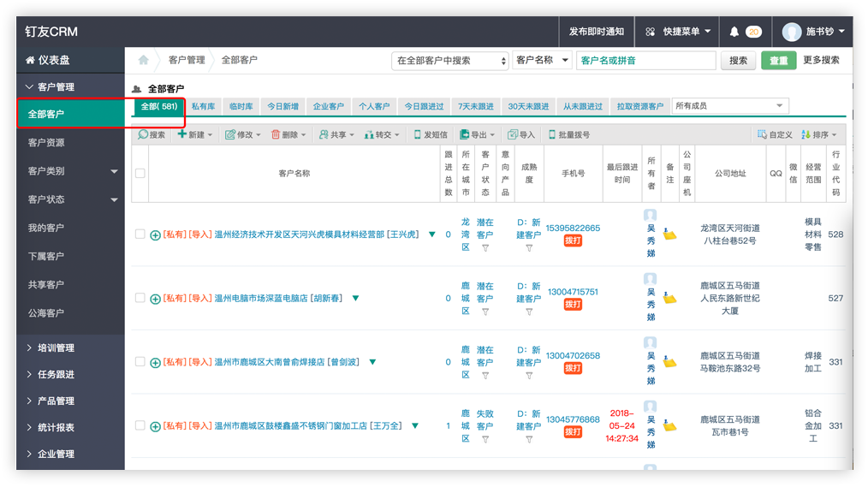Open note icon in 胡新春 customer row
Screen dimensions: 868x487
669,298
